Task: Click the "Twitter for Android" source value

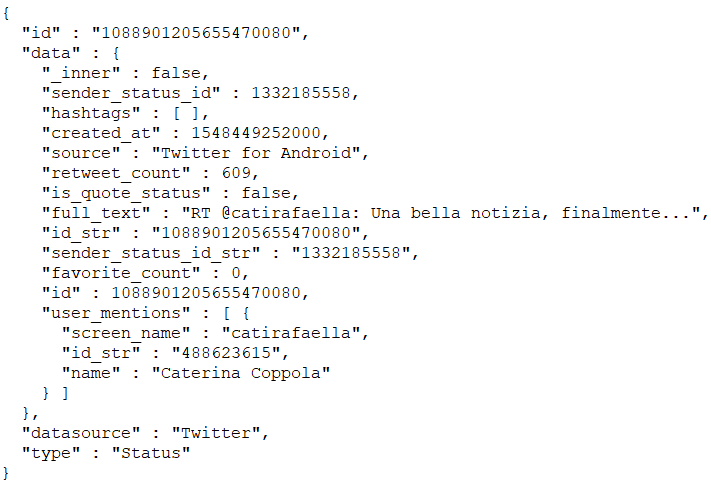Action: pyautogui.click(x=256, y=153)
